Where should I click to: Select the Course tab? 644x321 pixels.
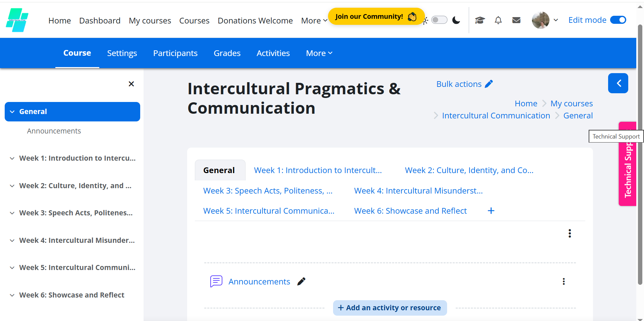pyautogui.click(x=77, y=53)
